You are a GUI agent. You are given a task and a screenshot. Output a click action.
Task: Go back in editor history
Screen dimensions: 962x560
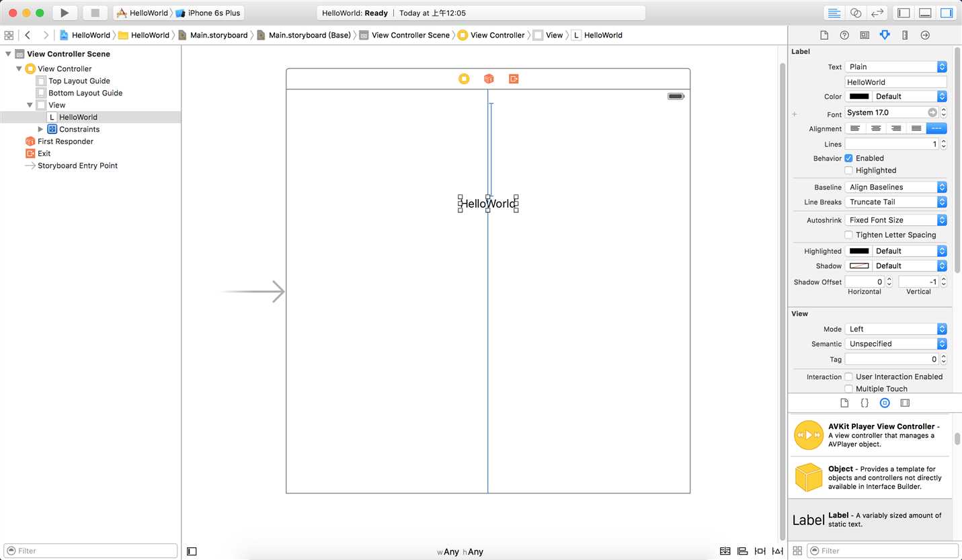coord(28,35)
